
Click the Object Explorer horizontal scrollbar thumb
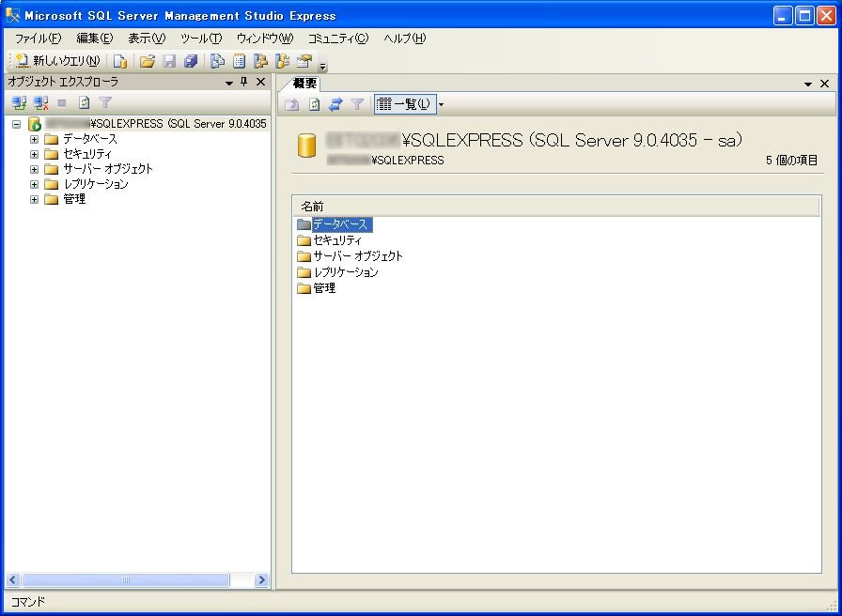pos(125,580)
